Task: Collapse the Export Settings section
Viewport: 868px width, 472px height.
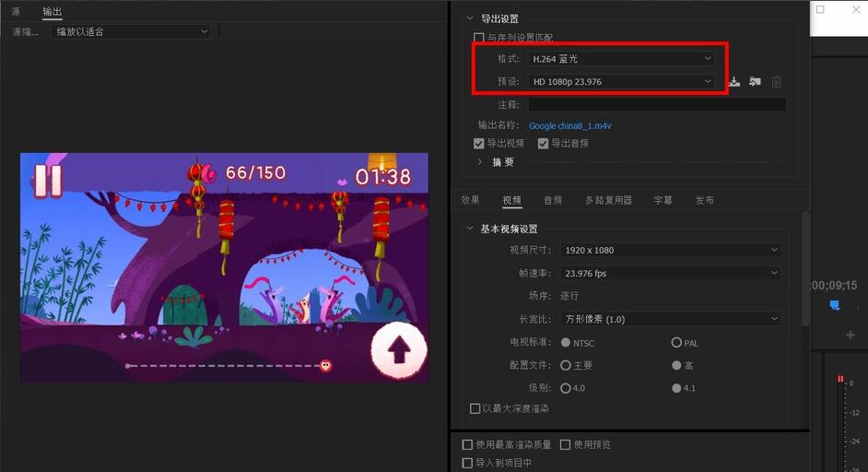Action: 470,18
